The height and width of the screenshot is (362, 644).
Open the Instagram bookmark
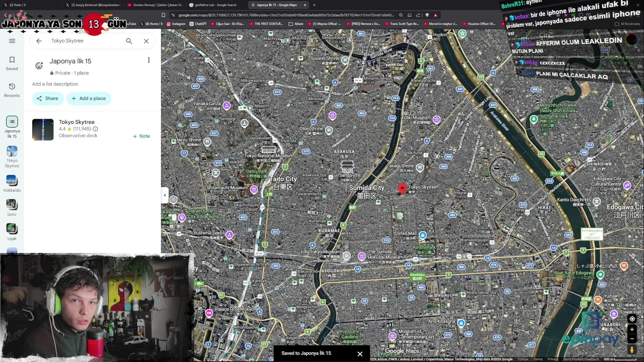[x=176, y=24]
